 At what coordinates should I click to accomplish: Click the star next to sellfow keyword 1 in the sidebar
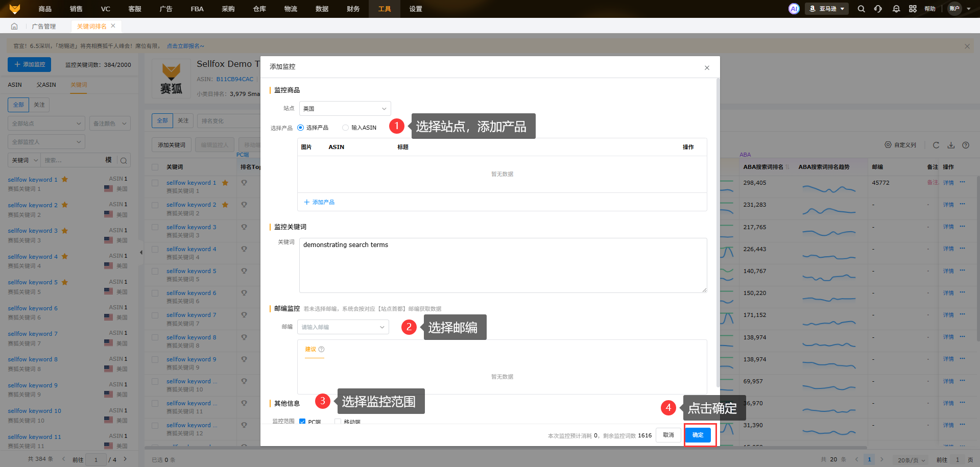65,179
